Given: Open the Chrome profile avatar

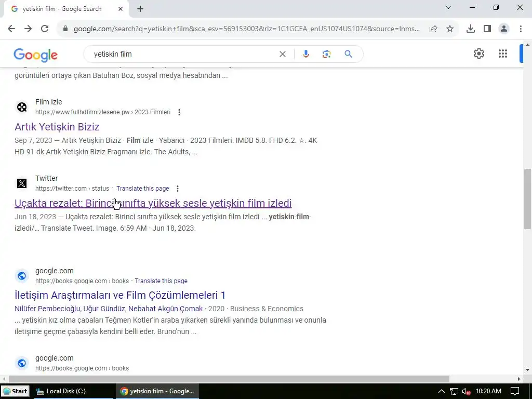Looking at the screenshot, I should click(504, 29).
